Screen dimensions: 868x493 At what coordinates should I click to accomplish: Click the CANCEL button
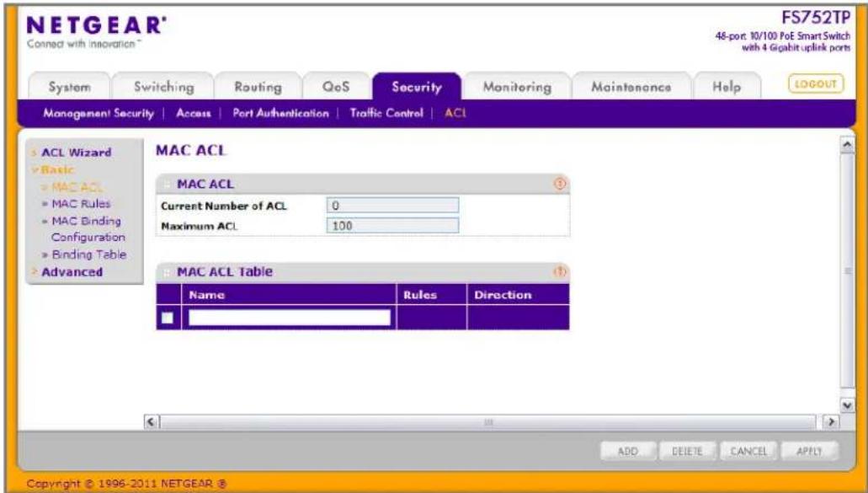click(x=748, y=452)
